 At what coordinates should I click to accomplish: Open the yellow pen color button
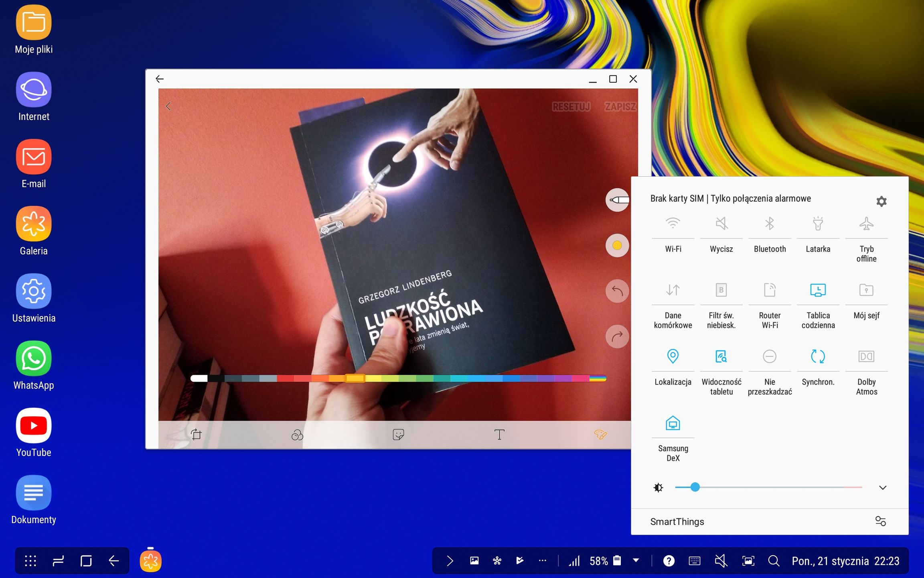tap(617, 245)
